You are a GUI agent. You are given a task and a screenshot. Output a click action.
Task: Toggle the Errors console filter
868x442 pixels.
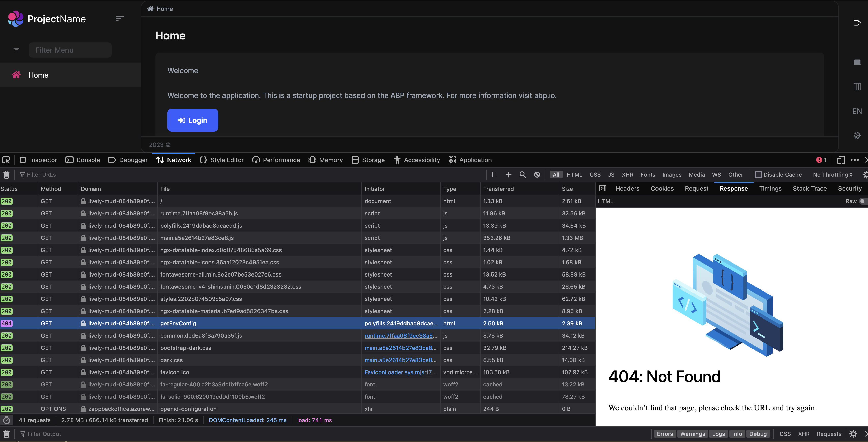[665, 434]
